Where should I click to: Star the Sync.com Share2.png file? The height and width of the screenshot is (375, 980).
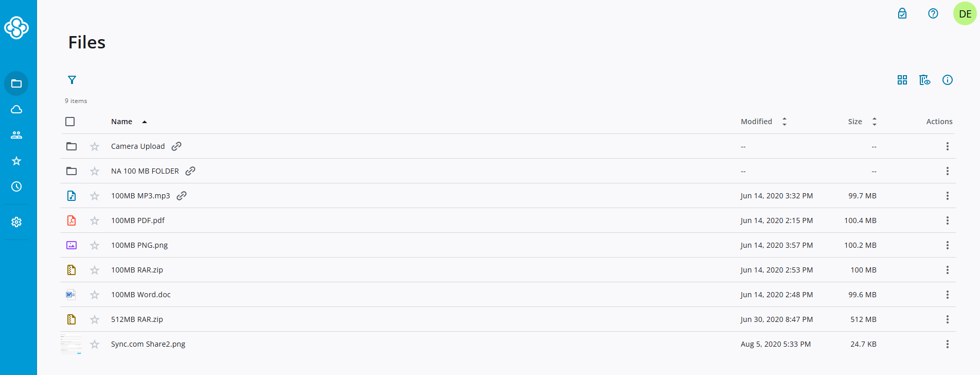[95, 344]
